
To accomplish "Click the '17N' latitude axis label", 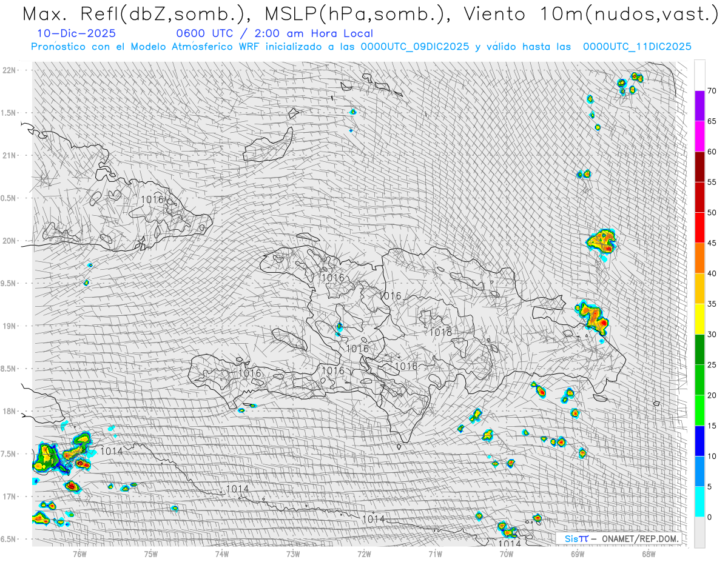I will 10,497.
